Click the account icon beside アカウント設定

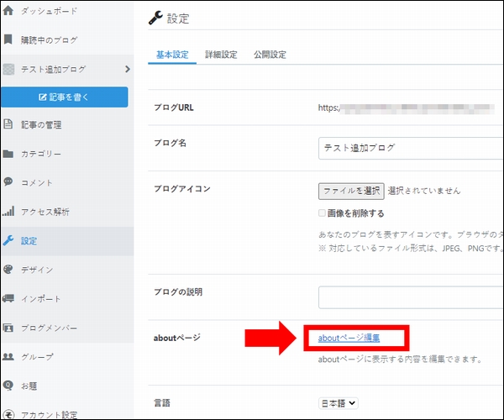[x=8, y=414]
